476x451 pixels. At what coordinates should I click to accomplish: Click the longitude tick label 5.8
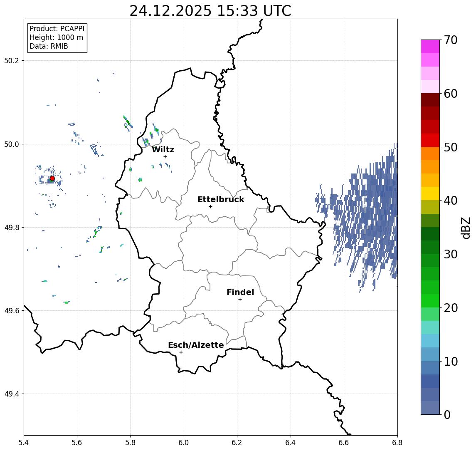[x=131, y=443]
